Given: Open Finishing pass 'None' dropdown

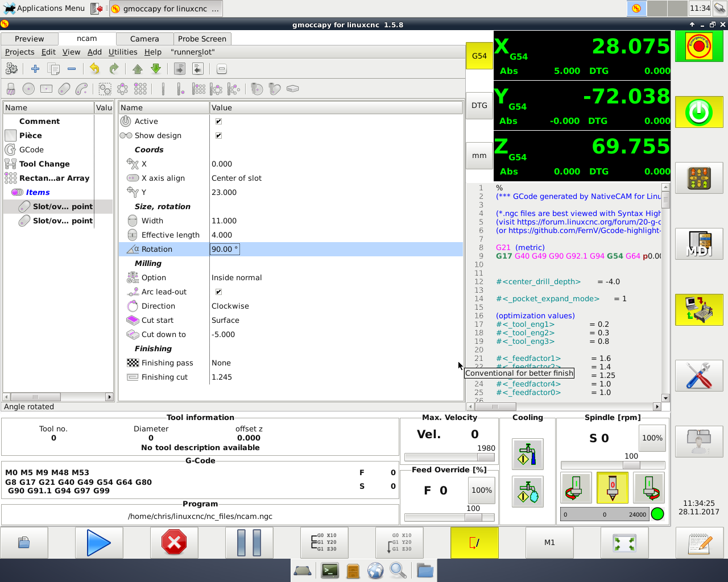Looking at the screenshot, I should pos(336,363).
